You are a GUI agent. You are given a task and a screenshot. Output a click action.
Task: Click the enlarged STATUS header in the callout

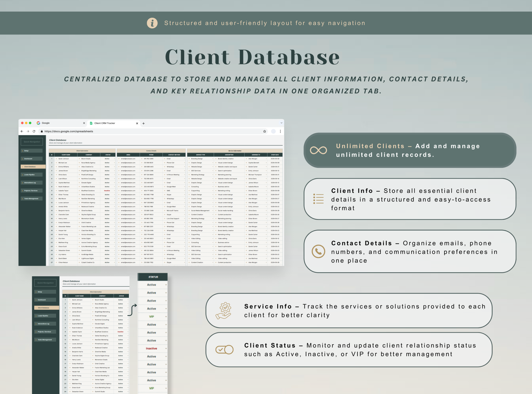[x=153, y=277]
